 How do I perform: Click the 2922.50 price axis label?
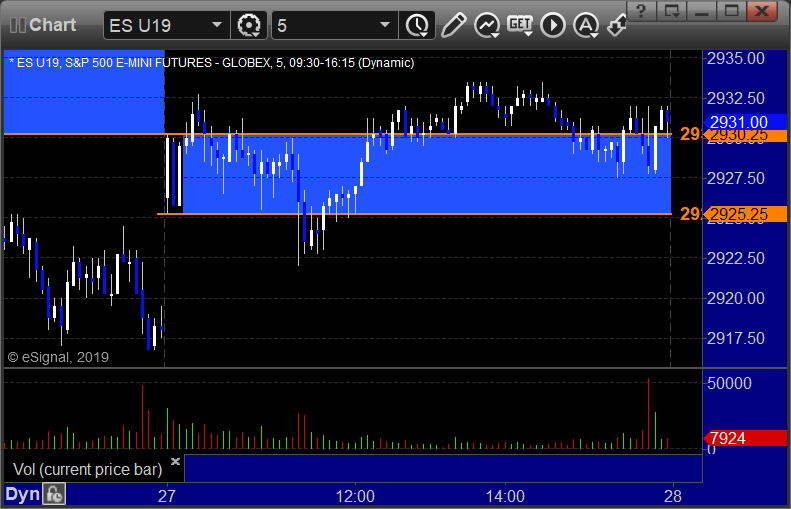pos(736,258)
